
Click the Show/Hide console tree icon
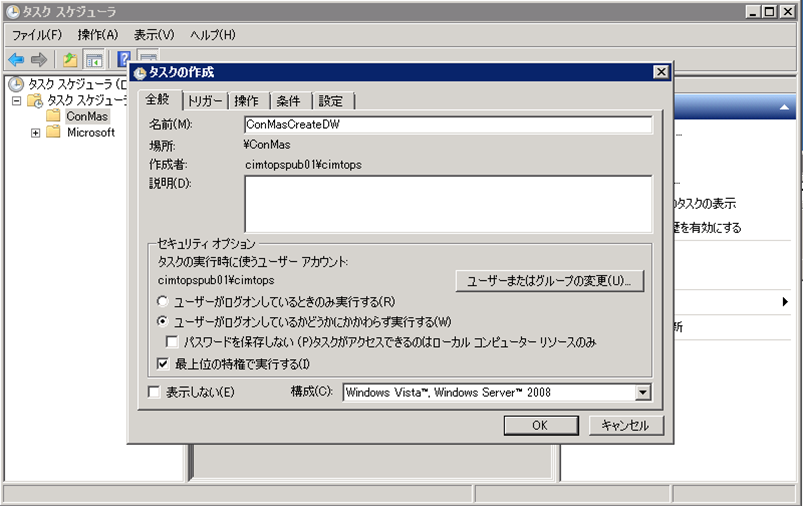point(93,60)
